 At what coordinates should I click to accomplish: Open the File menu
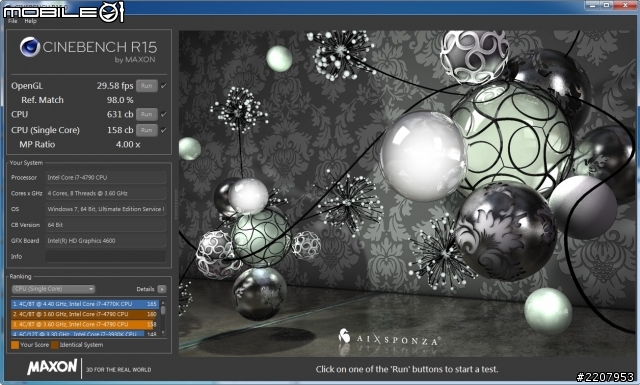coord(13,21)
